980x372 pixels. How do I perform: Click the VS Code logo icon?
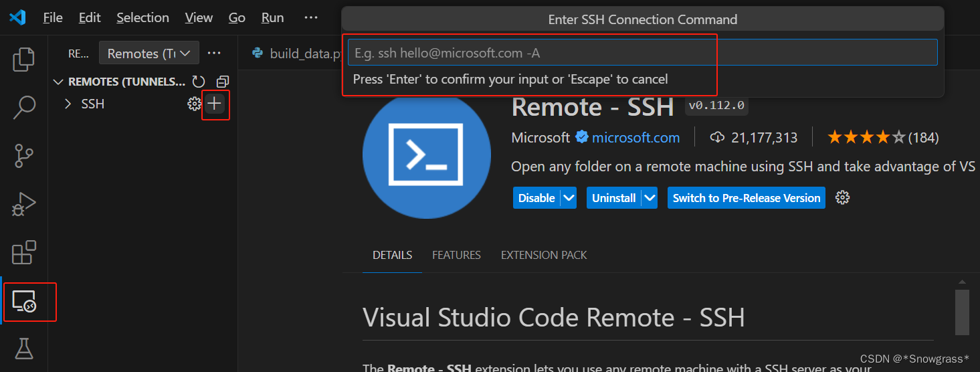point(17,17)
